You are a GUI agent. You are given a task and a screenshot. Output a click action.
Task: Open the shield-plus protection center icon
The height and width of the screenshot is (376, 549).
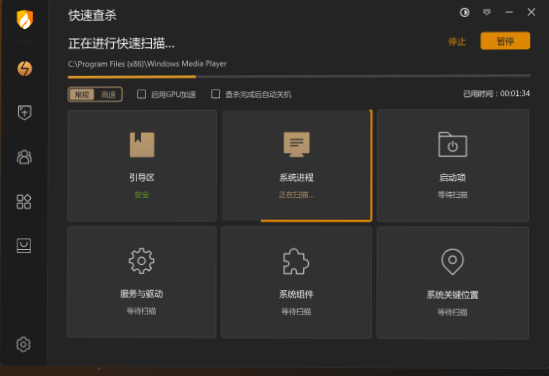coord(25,112)
